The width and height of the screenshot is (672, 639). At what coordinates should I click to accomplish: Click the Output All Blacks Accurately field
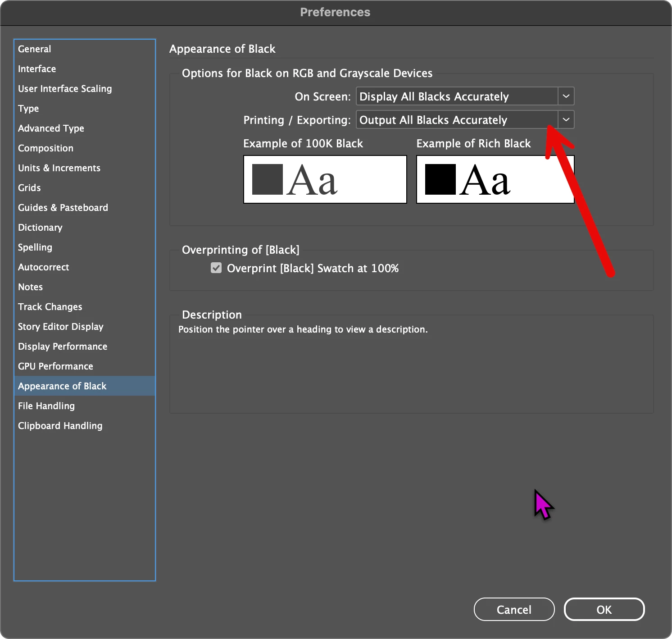coord(457,119)
